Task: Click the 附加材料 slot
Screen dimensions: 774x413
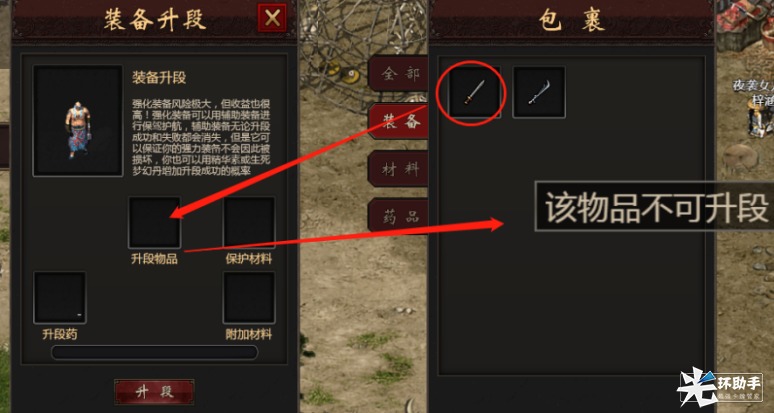Action: 249,298
